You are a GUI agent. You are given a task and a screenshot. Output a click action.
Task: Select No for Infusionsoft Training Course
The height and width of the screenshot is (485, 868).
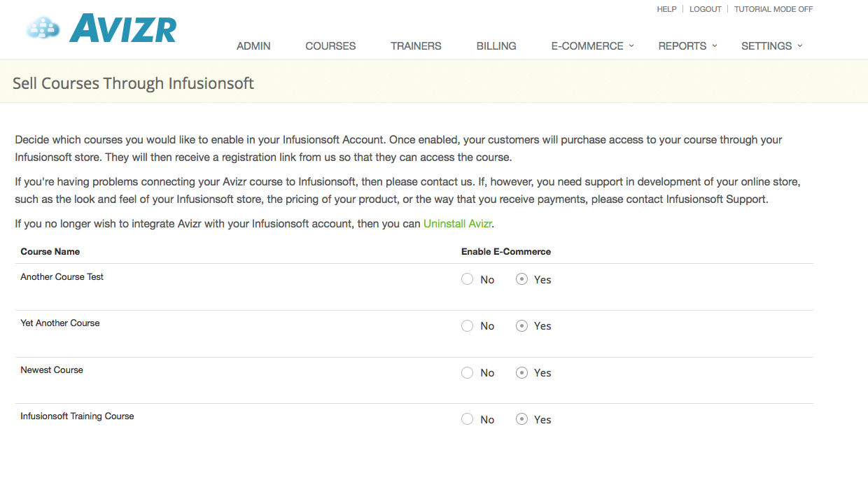pos(468,419)
